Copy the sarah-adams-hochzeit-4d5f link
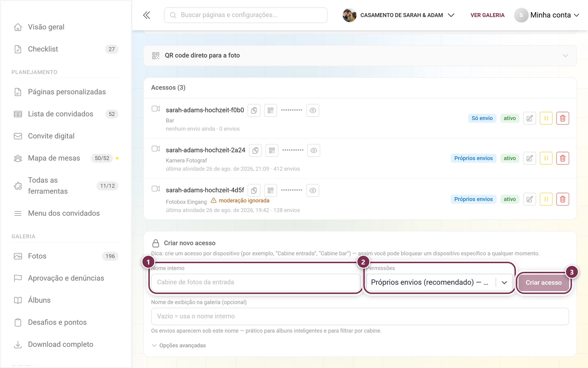The height and width of the screenshot is (368, 588). click(254, 191)
